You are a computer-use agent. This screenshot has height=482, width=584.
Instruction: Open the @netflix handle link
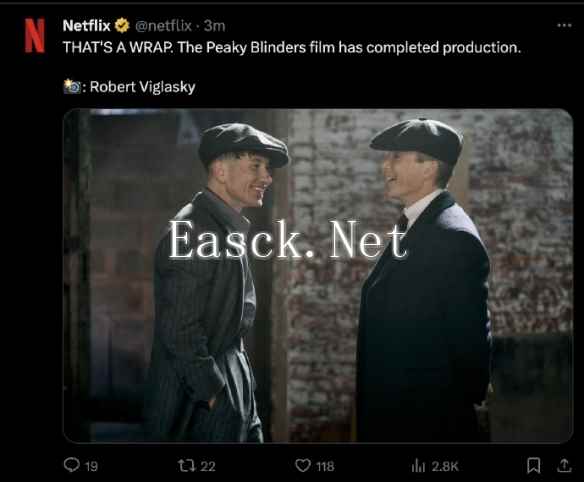coord(163,26)
